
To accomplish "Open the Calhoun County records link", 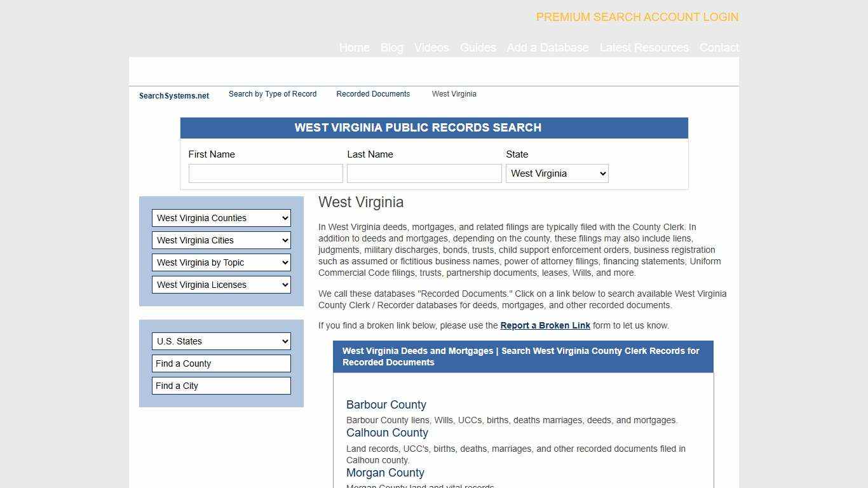I will click(x=387, y=433).
